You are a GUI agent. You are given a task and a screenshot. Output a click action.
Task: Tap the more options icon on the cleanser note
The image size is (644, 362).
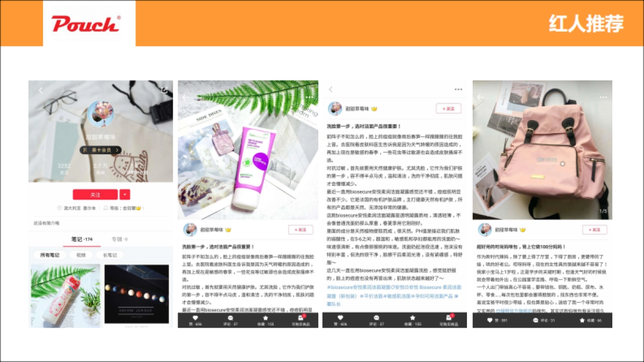pyautogui.click(x=458, y=89)
